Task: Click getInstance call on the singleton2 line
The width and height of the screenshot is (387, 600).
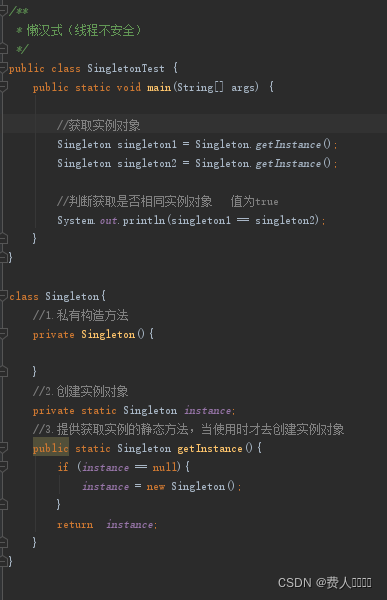Action: pyautogui.click(x=288, y=163)
